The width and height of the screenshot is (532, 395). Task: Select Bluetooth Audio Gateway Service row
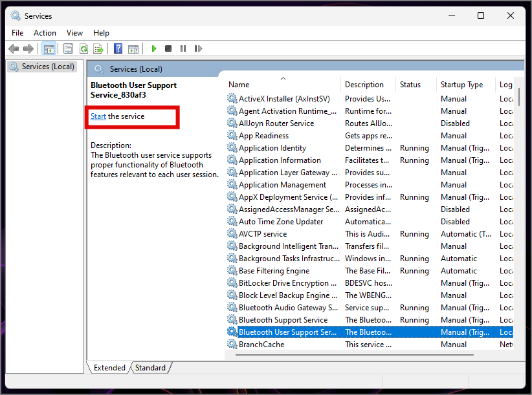tap(370, 307)
